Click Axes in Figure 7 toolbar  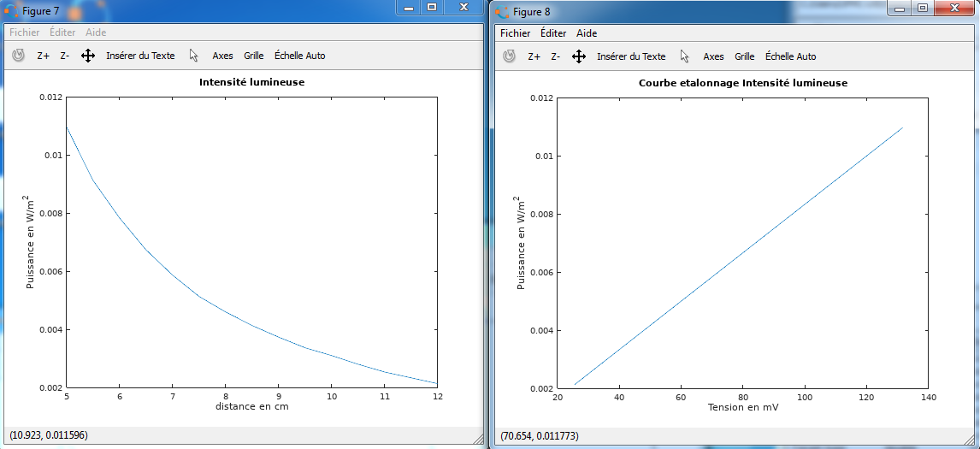pyautogui.click(x=222, y=56)
